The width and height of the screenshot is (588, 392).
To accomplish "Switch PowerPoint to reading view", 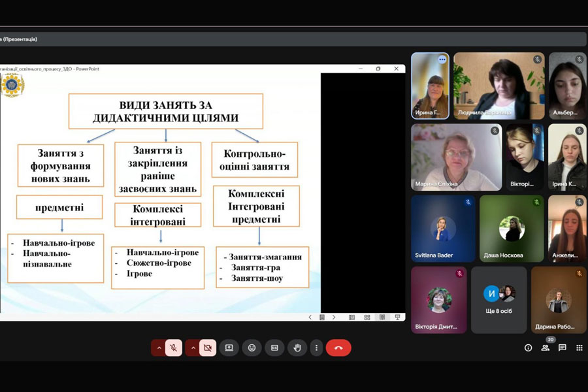I will [x=382, y=317].
